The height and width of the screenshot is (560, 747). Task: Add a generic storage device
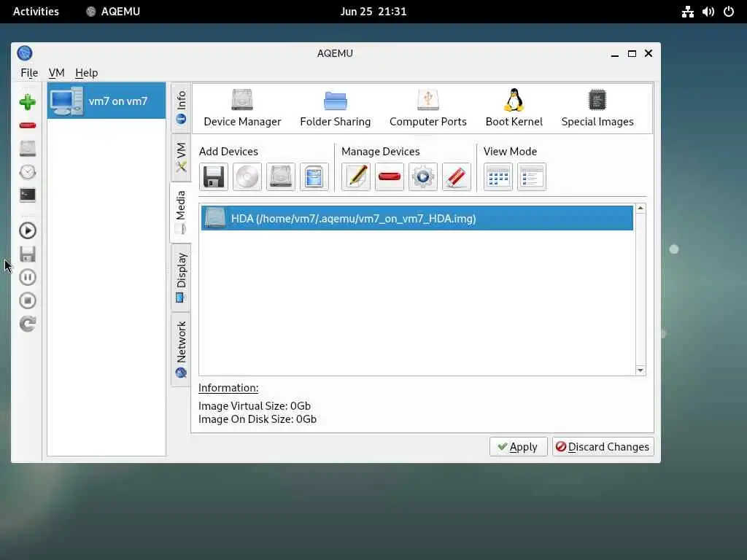point(314,176)
